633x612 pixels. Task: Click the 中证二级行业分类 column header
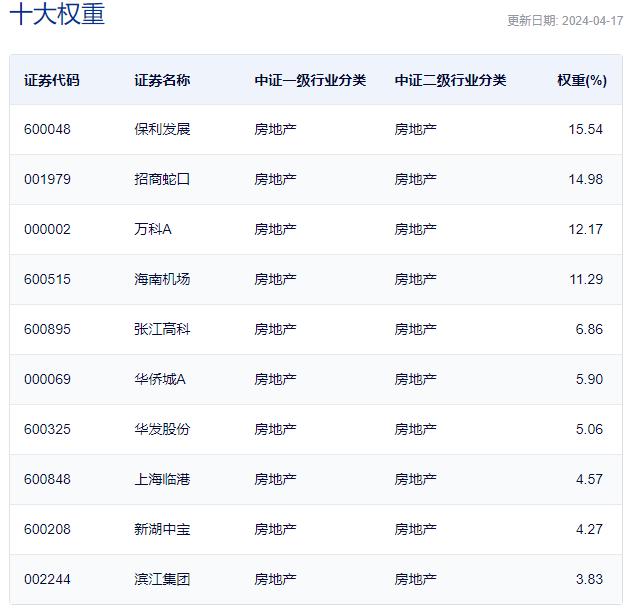click(450, 80)
